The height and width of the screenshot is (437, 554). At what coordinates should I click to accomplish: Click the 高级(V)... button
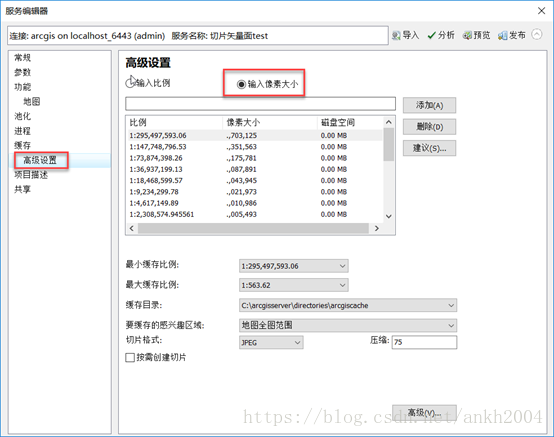tap(424, 413)
